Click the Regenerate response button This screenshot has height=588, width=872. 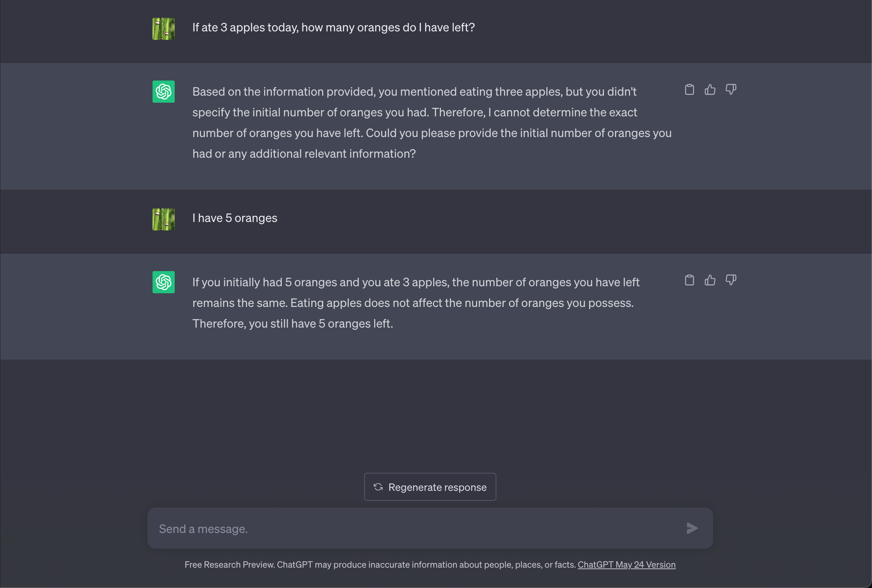[430, 487]
